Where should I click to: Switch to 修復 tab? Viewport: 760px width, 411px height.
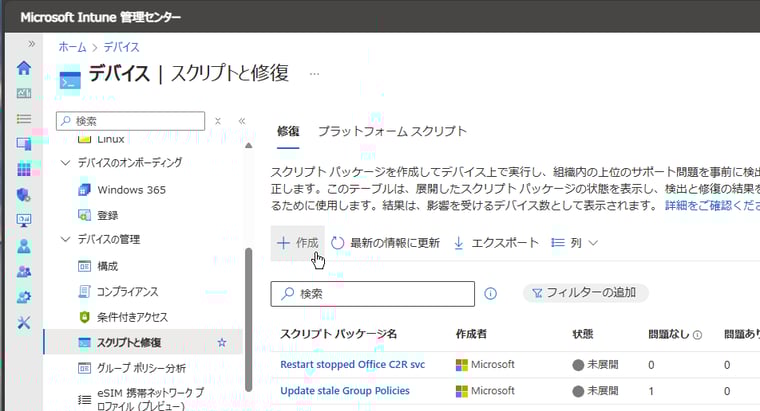[288, 131]
